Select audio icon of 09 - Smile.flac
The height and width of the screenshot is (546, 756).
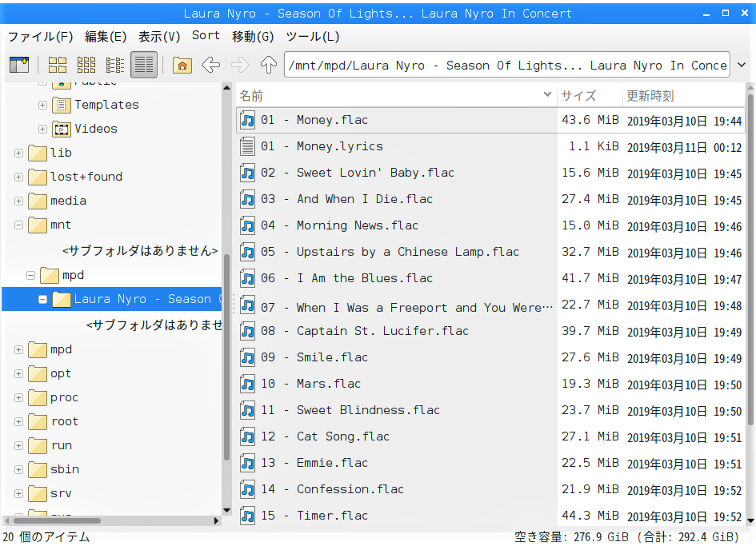coord(247,357)
